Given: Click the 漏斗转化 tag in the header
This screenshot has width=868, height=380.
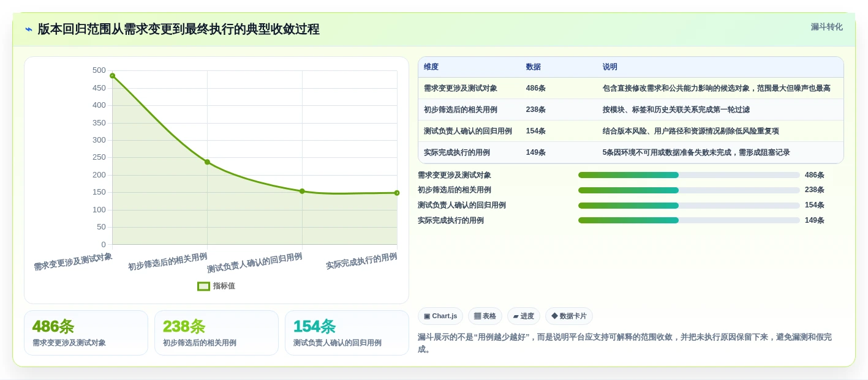Looking at the screenshot, I should 826,27.
